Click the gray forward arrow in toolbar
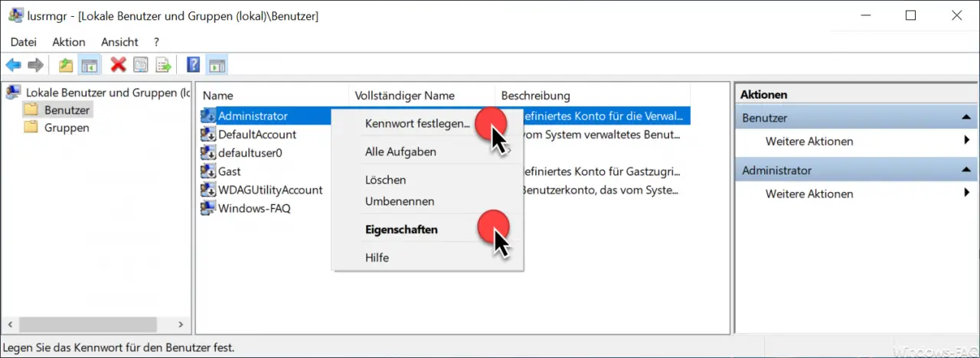Image resolution: width=980 pixels, height=358 pixels. tap(35, 65)
